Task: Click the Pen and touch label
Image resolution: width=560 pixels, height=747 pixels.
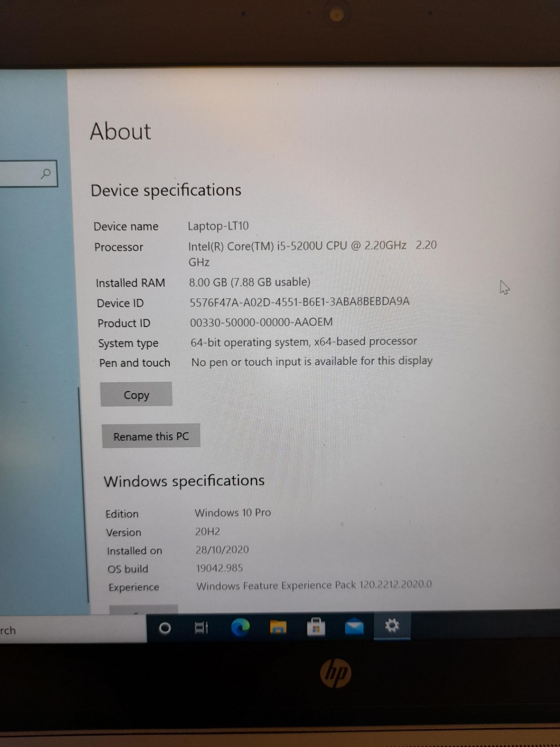Action: 135,363
